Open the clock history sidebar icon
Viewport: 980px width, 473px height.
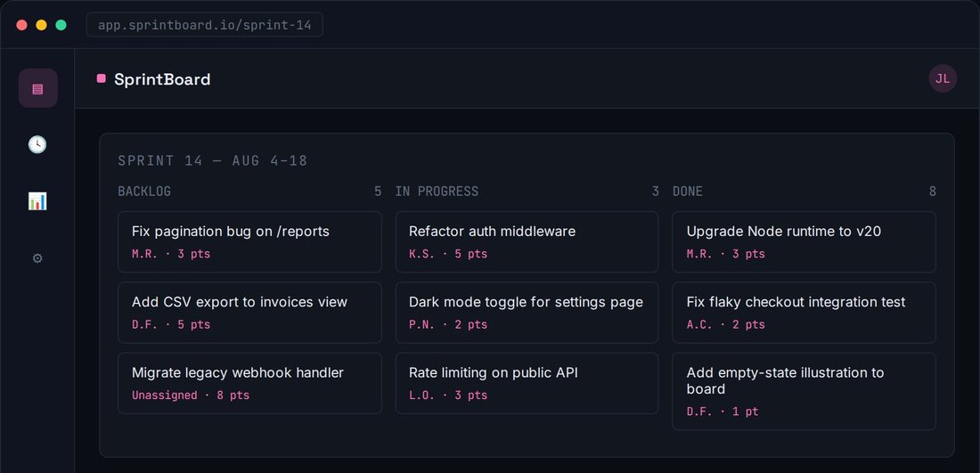point(37,144)
